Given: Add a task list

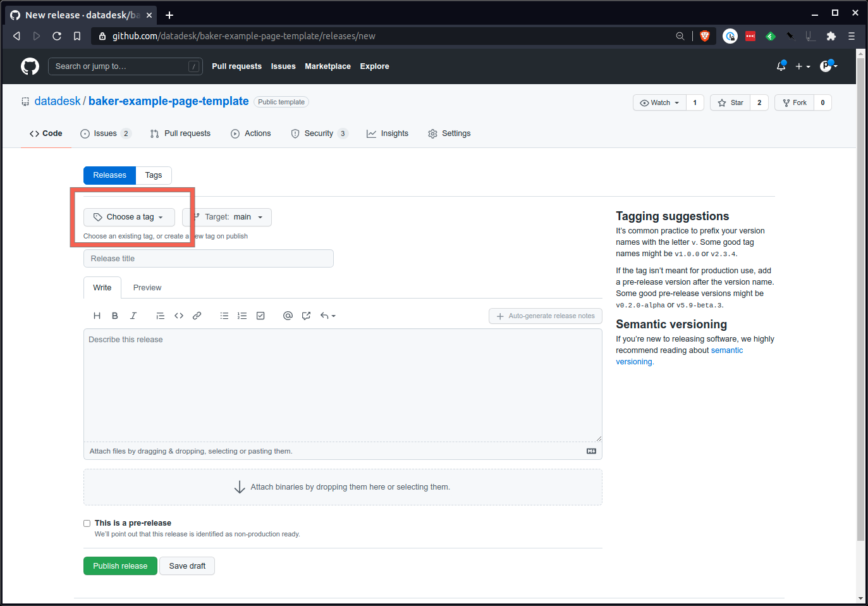Looking at the screenshot, I should click(260, 316).
